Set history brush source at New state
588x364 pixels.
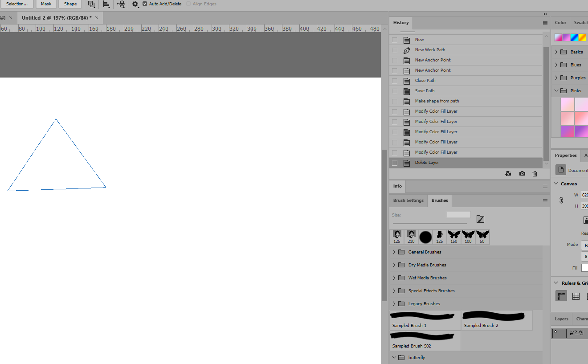click(395, 40)
